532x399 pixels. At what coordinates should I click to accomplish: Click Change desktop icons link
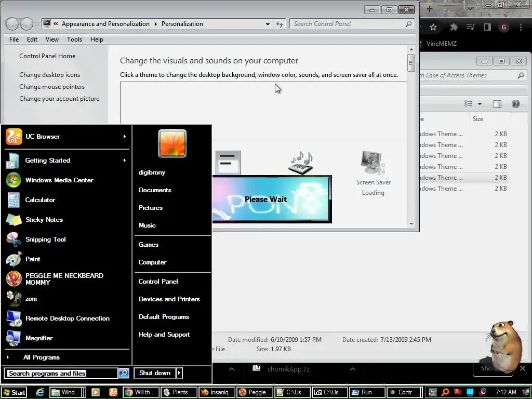pos(49,75)
